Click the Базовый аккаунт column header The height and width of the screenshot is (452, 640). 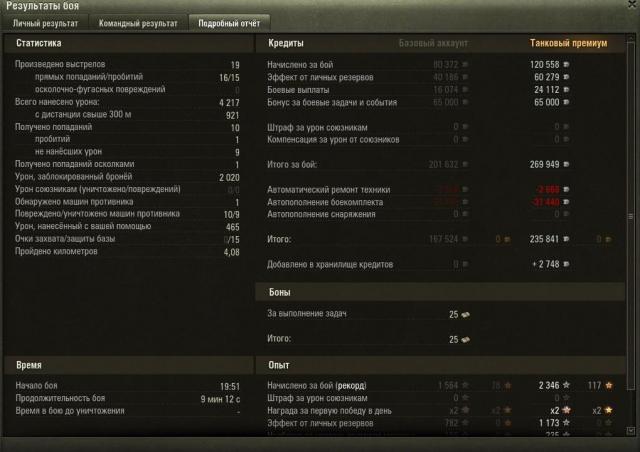coord(433,43)
